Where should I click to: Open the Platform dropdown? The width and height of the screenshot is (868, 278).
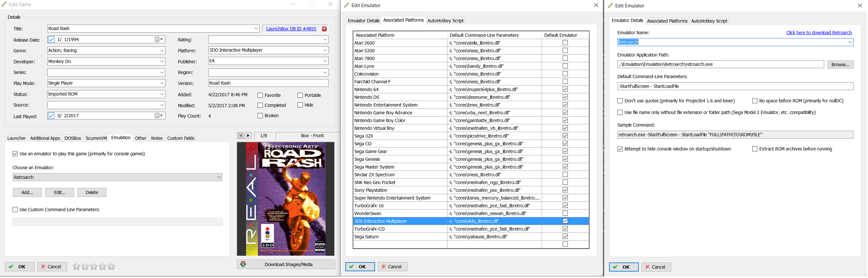coord(325,50)
